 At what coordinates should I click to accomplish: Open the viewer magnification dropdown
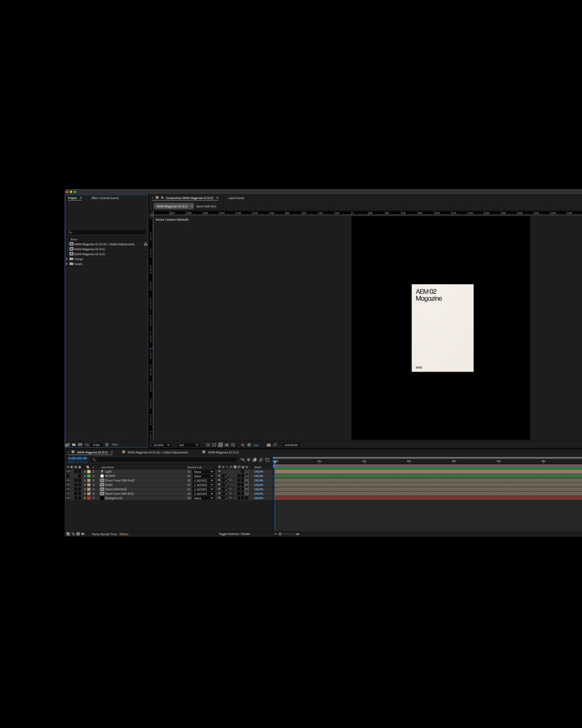(162, 445)
